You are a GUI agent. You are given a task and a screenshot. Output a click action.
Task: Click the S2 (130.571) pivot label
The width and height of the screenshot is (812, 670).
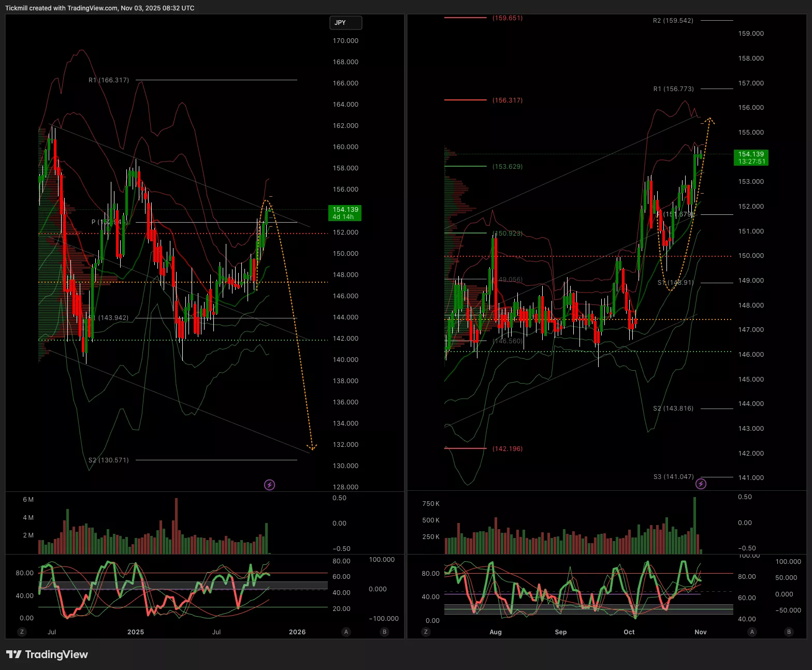click(109, 460)
